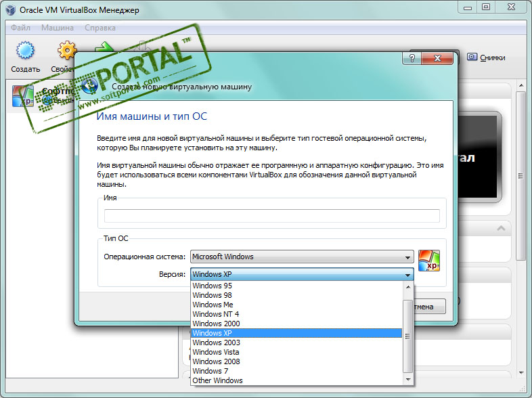Screen dimensions: 532x398
Task: Open the Машина menu
Action: click(x=58, y=28)
